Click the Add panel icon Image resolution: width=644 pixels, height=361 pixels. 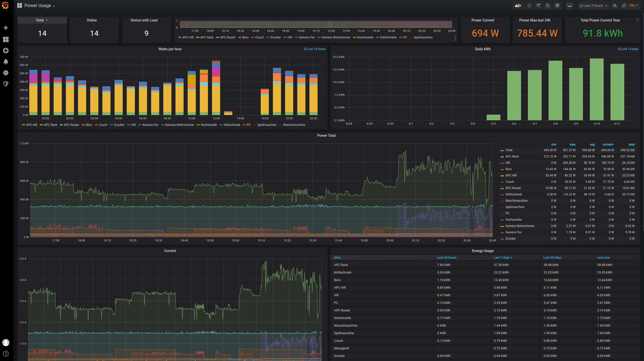click(x=518, y=5)
